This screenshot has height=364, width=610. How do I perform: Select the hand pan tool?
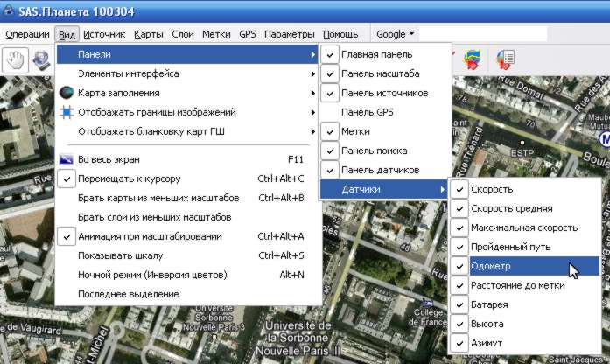(16, 59)
